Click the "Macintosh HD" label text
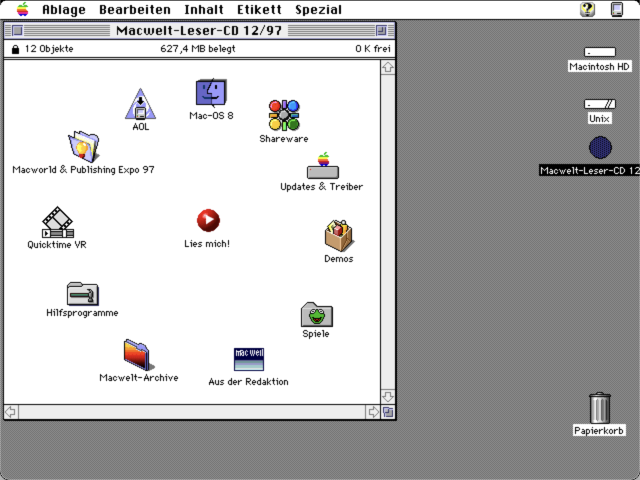This screenshot has width=640, height=480. (600, 67)
